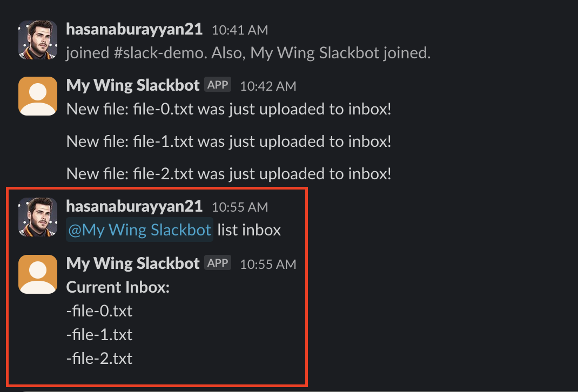Viewport: 578px width, 392px height.
Task: Click the APP badge next to My Wing Slackbot's 10:42 message
Action: coord(218,84)
